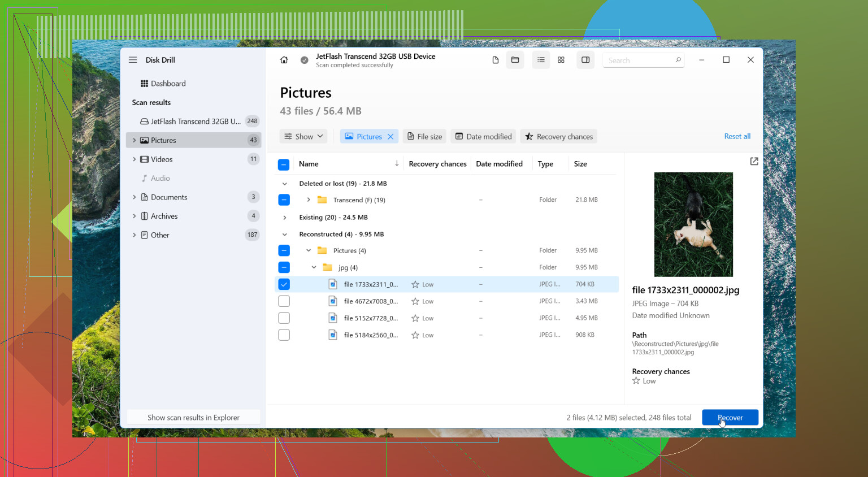Viewport: 868px width, 477px height.
Task: Check the file 5152x7728 checkbox
Action: tap(284, 318)
